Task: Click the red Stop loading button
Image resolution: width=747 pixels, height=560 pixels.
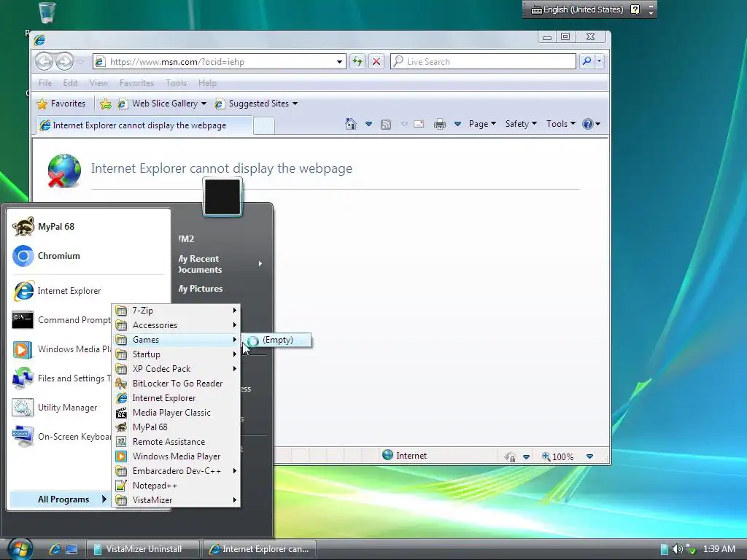Action: pyautogui.click(x=376, y=61)
